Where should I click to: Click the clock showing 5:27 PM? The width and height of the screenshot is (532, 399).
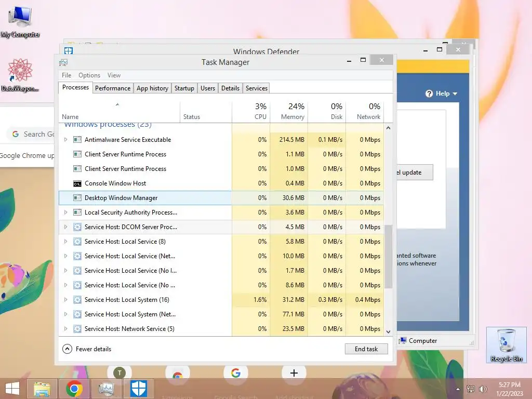click(x=510, y=385)
